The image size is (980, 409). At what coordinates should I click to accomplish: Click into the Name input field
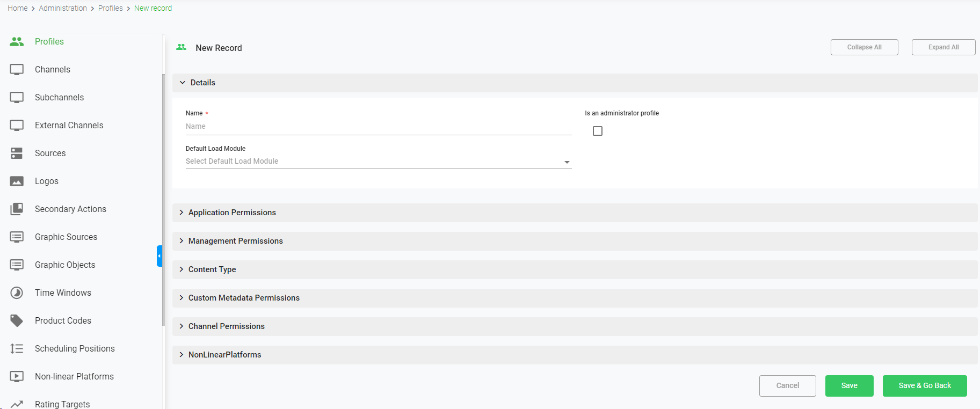(378, 127)
